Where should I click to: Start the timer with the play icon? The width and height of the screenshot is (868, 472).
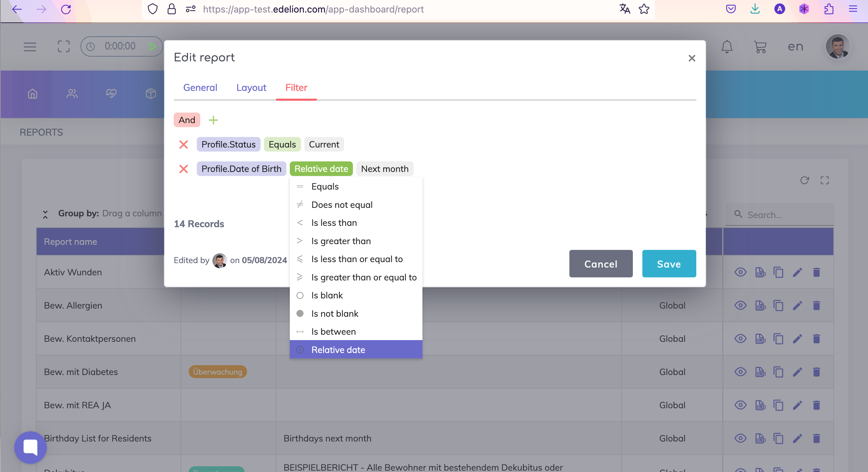click(152, 46)
